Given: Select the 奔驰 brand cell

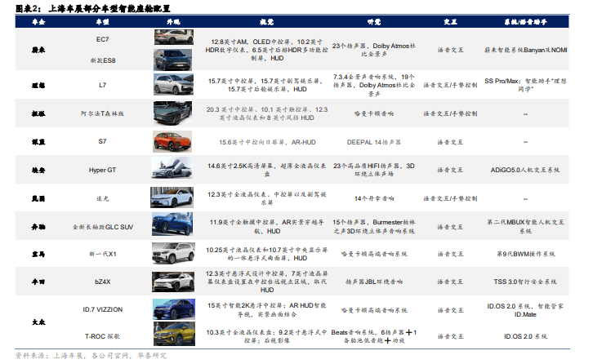Looking at the screenshot, I should pyautogui.click(x=38, y=227).
